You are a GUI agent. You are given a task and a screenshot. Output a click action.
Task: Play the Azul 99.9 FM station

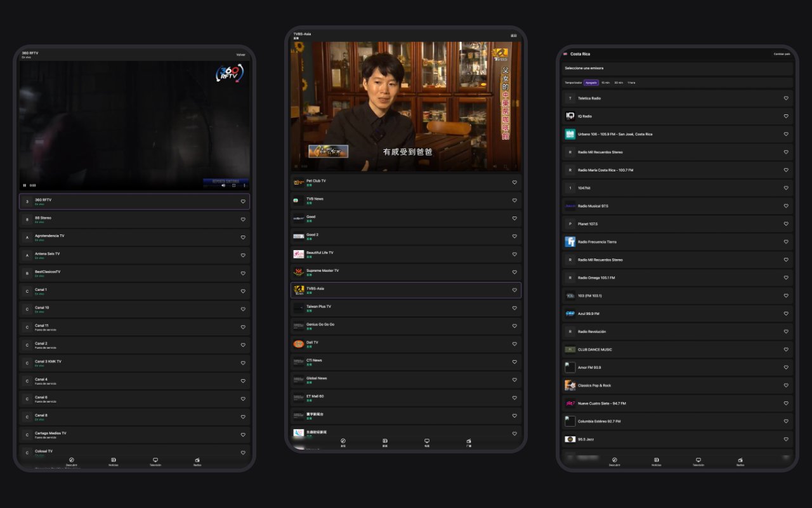(678, 314)
